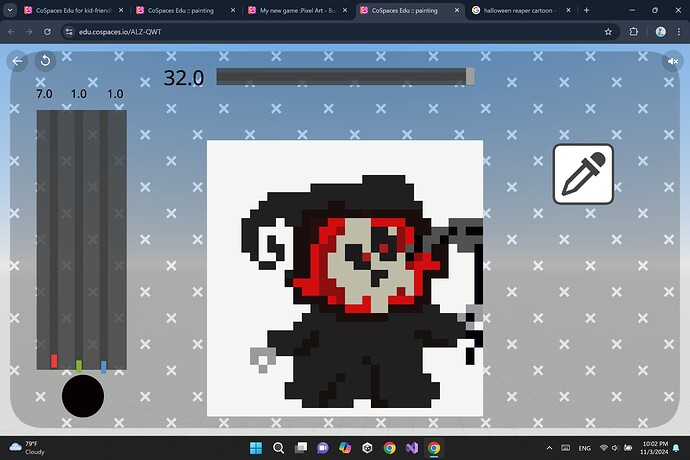
Task: Click the black current color preview circle
Action: click(83, 396)
